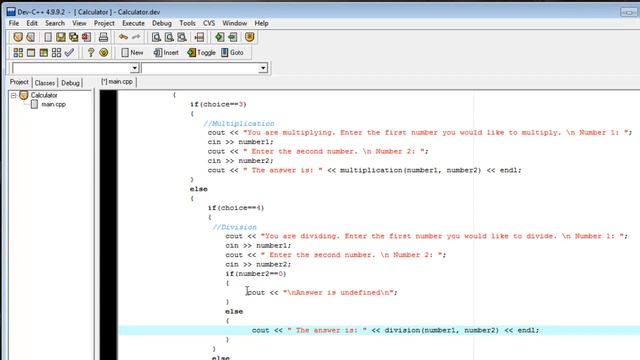Click the black editor gutter margin
The height and width of the screenshot is (360, 640).
(x=108, y=224)
